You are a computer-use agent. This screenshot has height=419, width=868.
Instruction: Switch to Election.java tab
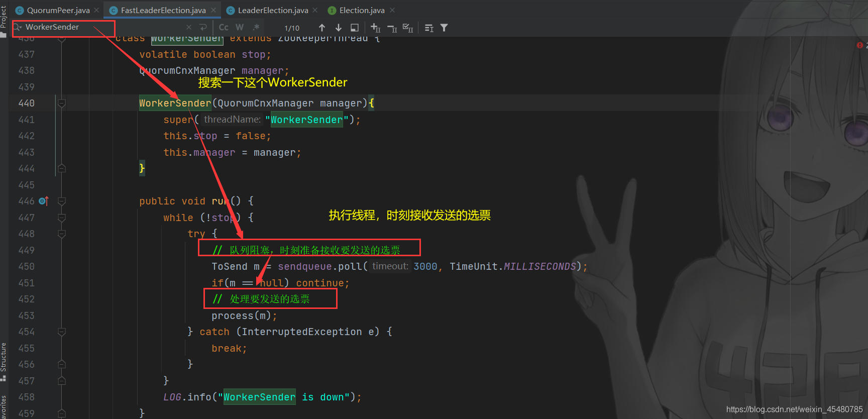pyautogui.click(x=362, y=10)
